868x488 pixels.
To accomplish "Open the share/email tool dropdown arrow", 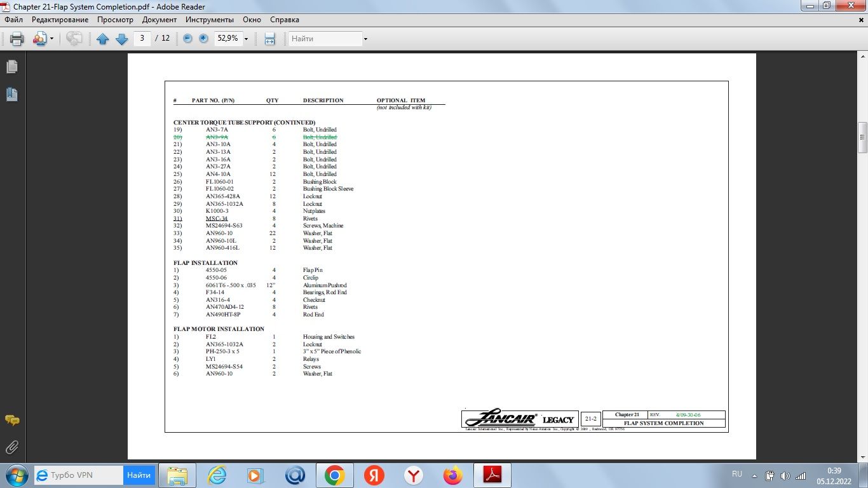I will 51,39.
